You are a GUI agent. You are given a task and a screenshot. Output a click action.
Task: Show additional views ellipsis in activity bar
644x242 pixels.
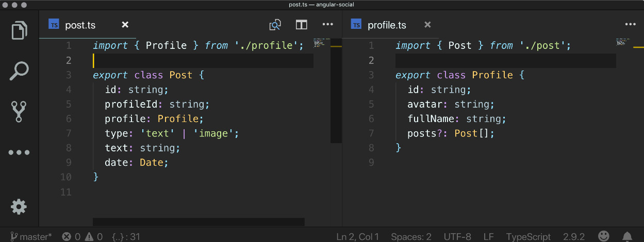tap(19, 153)
